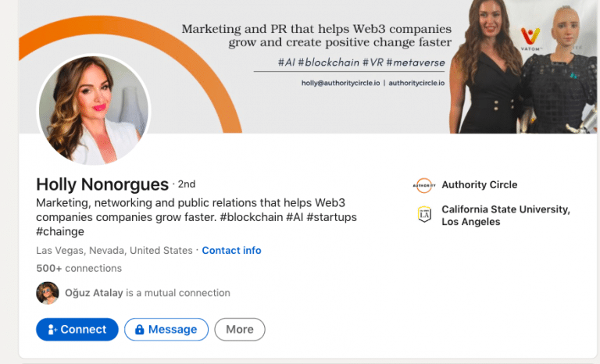Click the Authority Circle logo icon
600x364 pixels.
pos(424,186)
